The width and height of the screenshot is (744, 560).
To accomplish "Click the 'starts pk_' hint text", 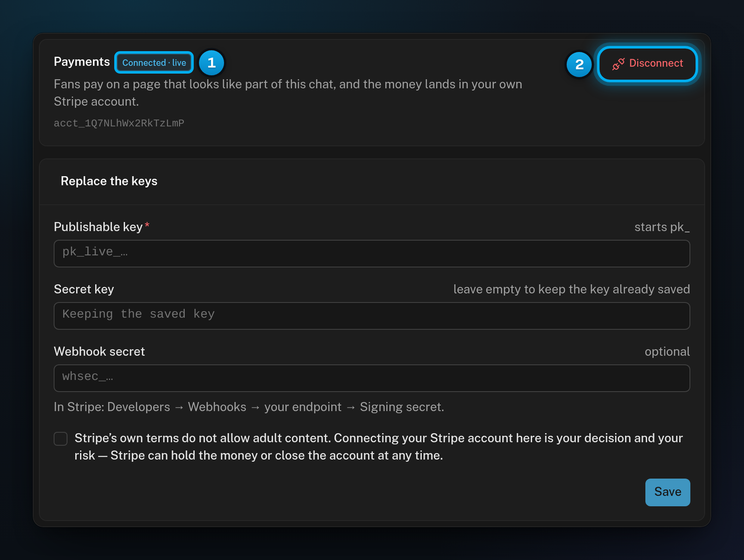I will pyautogui.click(x=662, y=227).
